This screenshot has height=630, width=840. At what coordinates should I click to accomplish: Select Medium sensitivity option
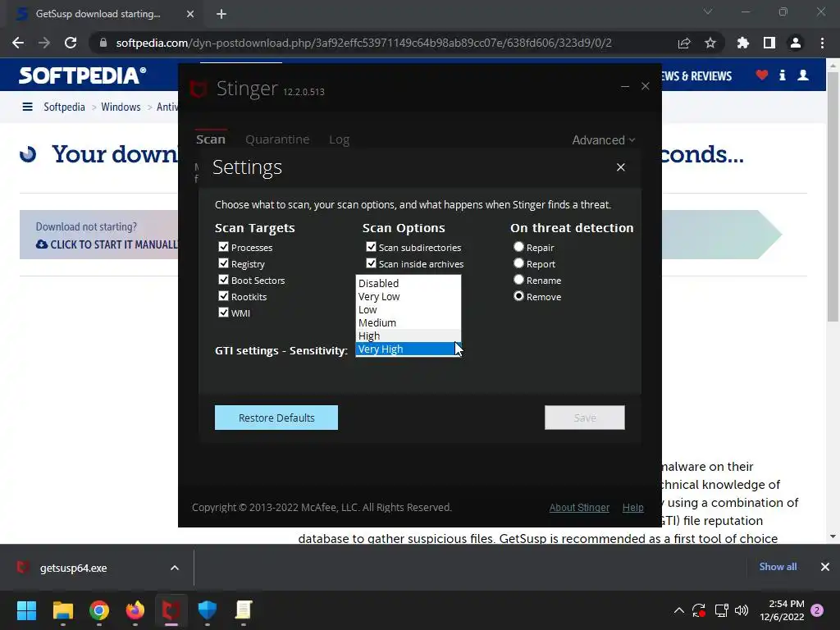[408, 322]
